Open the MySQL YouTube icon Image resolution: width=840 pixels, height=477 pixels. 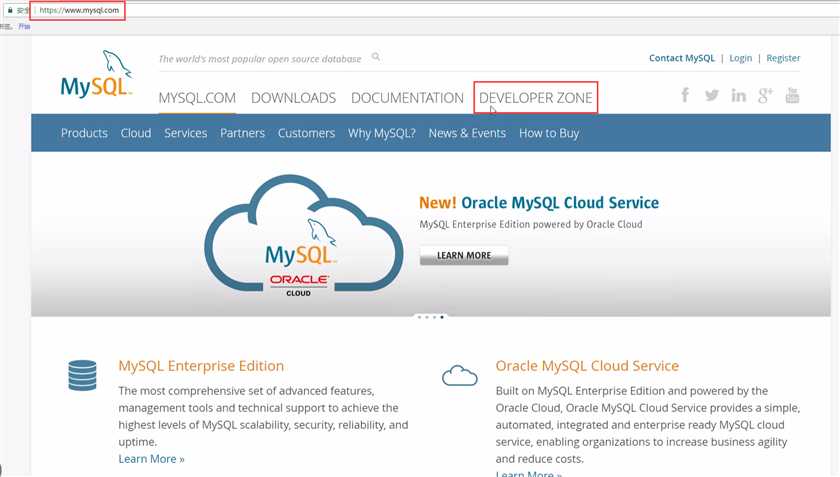pos(792,95)
